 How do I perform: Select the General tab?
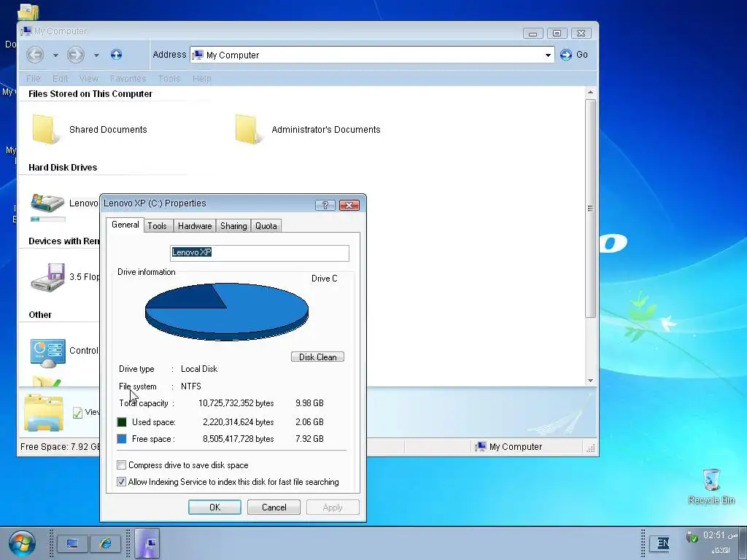pyautogui.click(x=125, y=225)
